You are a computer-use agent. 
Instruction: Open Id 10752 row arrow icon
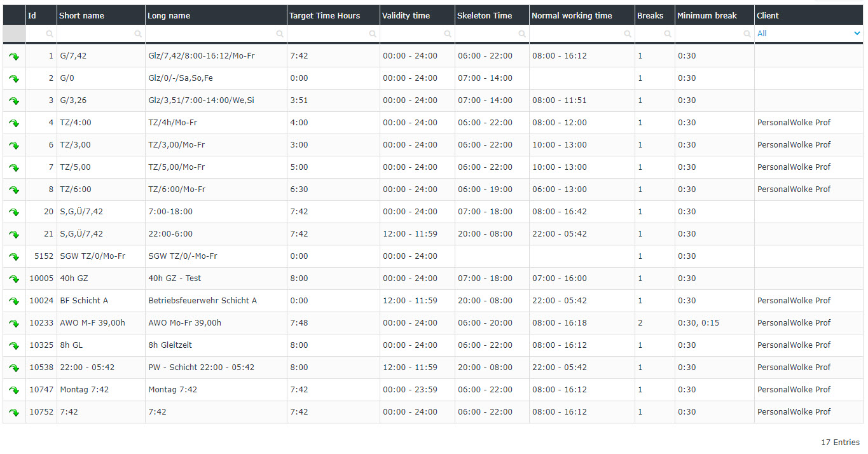tap(14, 413)
